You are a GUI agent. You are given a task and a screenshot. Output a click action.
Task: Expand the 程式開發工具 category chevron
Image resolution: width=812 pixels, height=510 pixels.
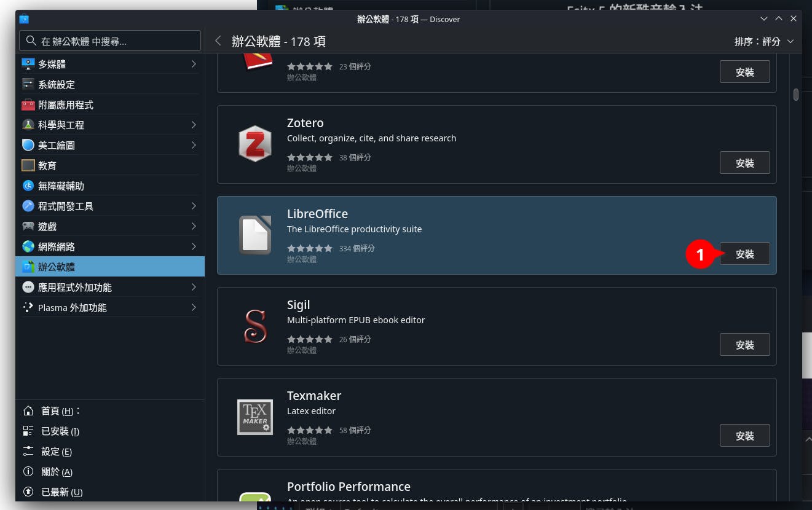194,206
